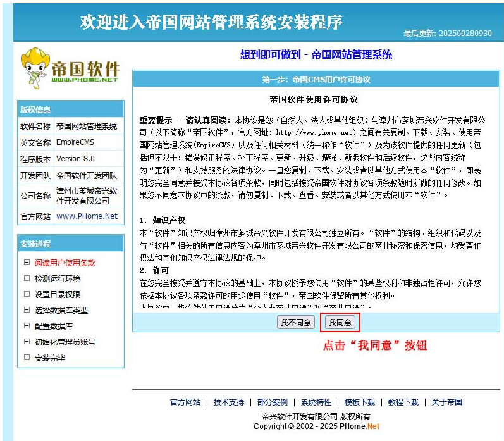This screenshot has height=441, width=504.
Task: Click the 版权信息 panel header
Action: tap(70, 109)
